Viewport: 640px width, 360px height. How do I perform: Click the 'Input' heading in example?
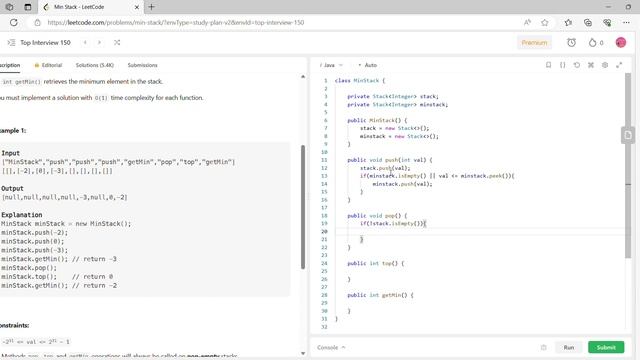[11, 153]
